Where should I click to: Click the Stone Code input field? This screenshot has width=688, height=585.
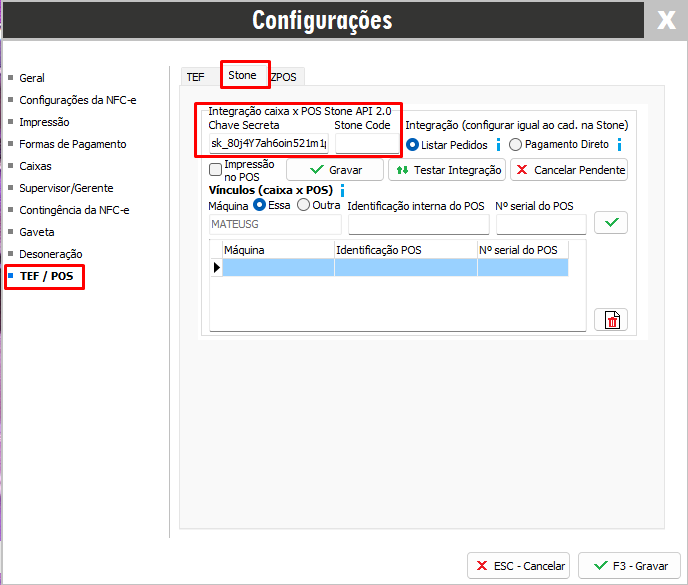pyautogui.click(x=365, y=144)
